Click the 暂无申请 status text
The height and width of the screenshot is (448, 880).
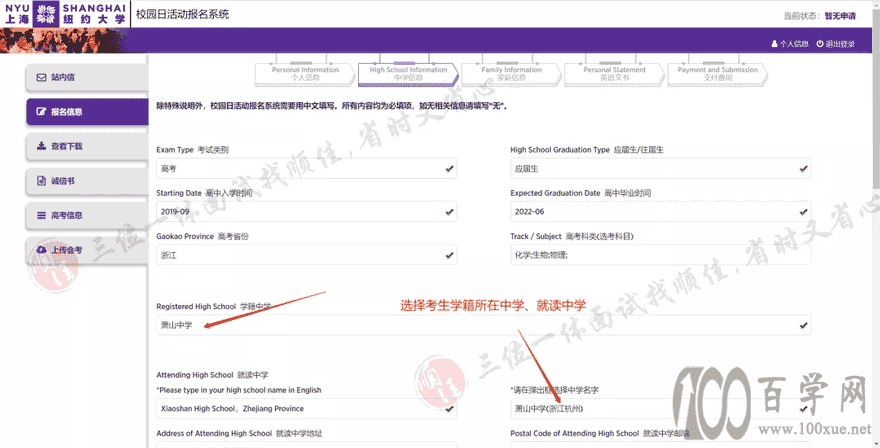tap(840, 16)
